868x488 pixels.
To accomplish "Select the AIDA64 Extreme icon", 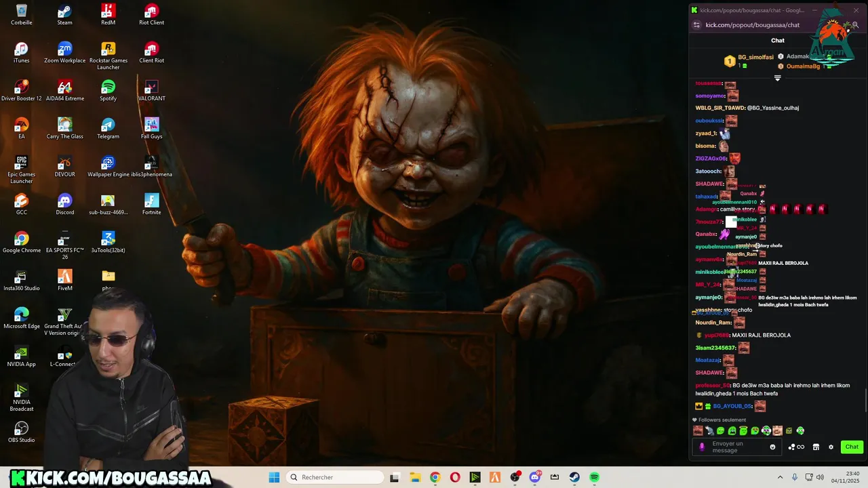I will click(x=65, y=91).
